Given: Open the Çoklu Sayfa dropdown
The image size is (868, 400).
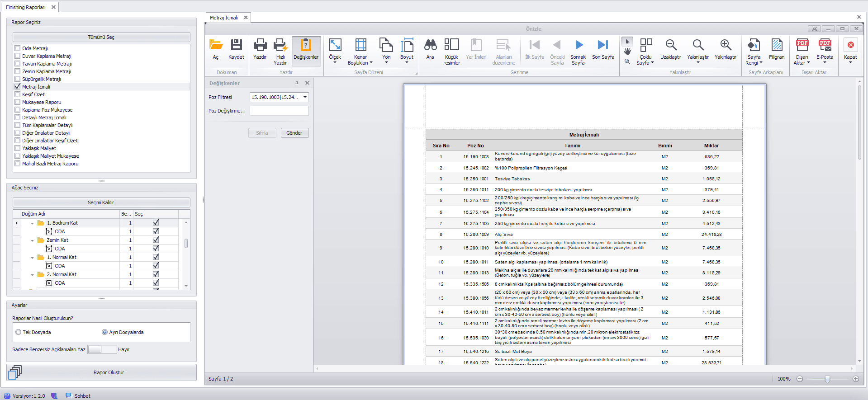Looking at the screenshot, I should click(x=646, y=51).
